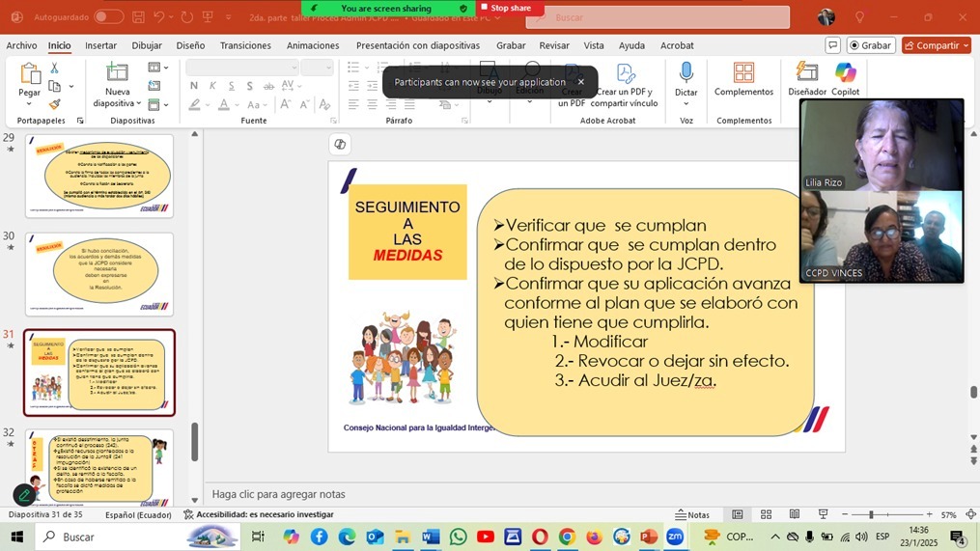Start presentation from beginning icon in title bar

click(208, 17)
